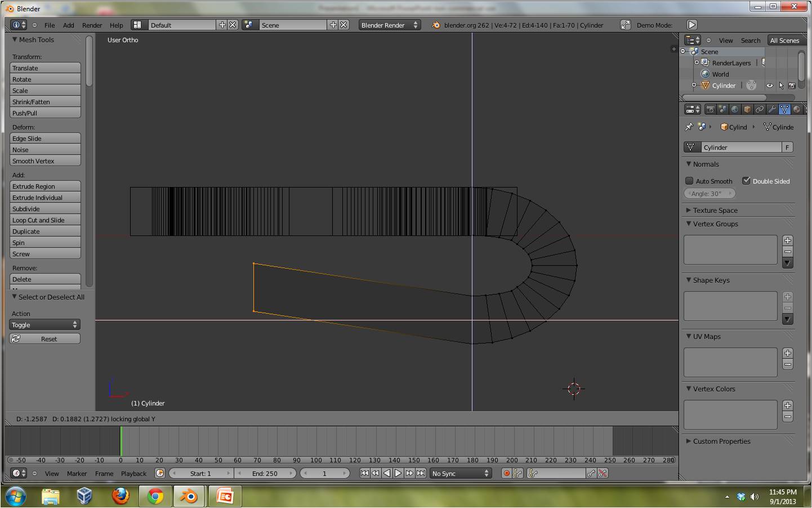Click the insert keyframe icon in timeline
Viewport: 812px width, 508px height.
(591, 473)
